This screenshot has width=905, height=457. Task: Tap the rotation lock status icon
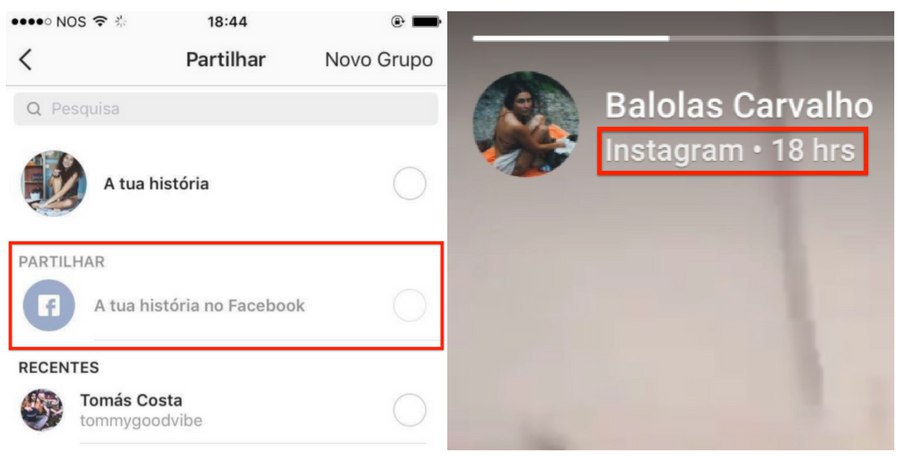[398, 22]
